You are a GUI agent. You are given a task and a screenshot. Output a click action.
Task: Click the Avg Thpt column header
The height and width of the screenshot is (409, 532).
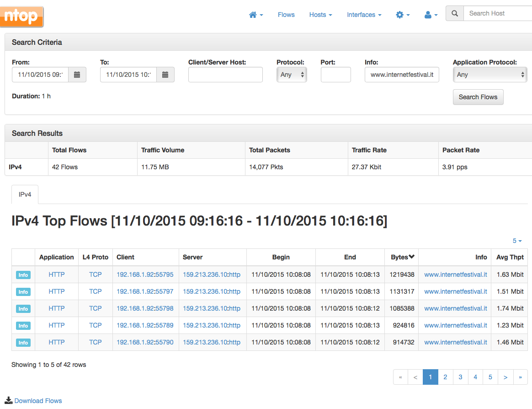click(x=510, y=257)
